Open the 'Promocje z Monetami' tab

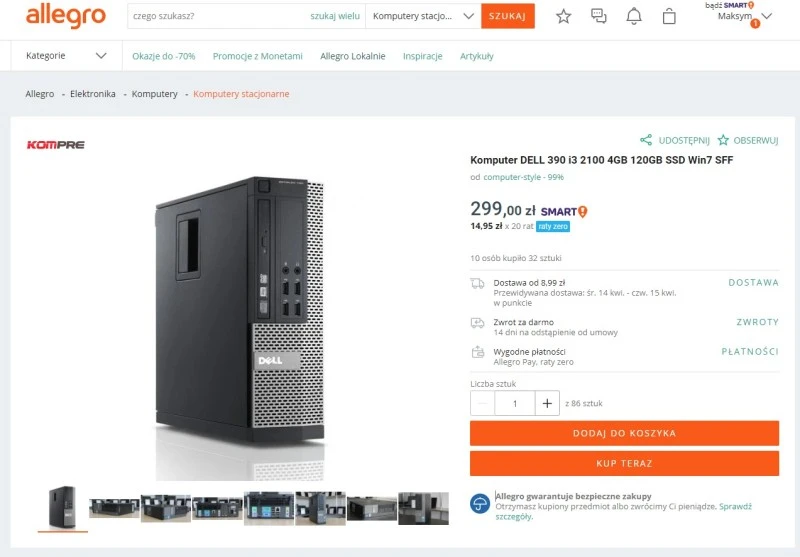[257, 56]
